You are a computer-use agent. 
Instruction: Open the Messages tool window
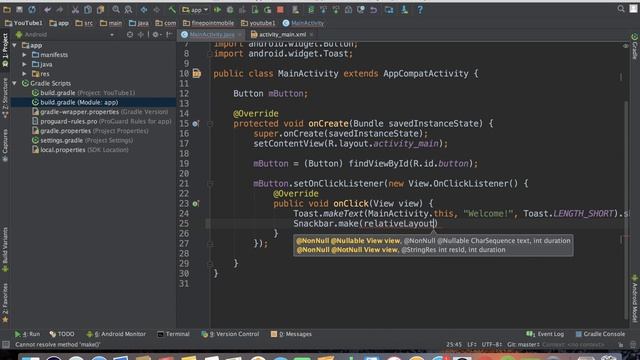[291, 334]
